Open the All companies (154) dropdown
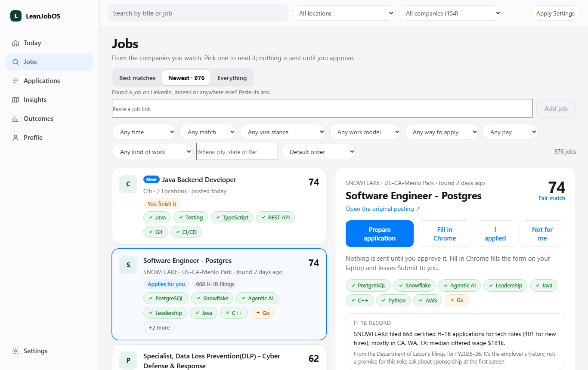The width and height of the screenshot is (588, 370). click(450, 13)
